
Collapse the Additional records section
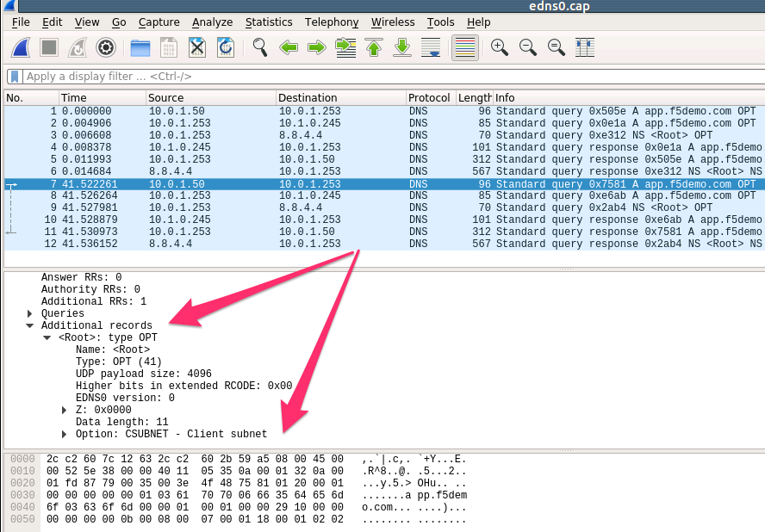click(x=31, y=325)
